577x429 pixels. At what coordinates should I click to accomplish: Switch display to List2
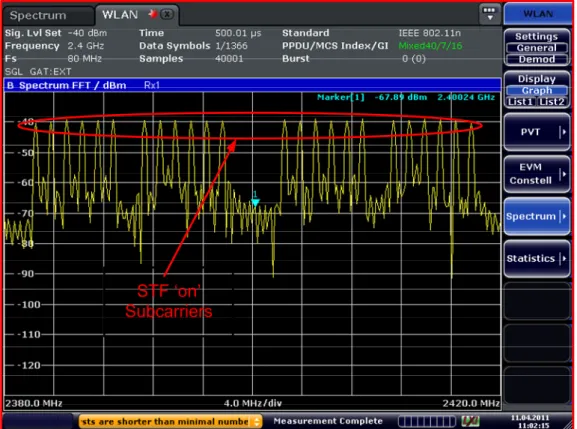click(552, 102)
